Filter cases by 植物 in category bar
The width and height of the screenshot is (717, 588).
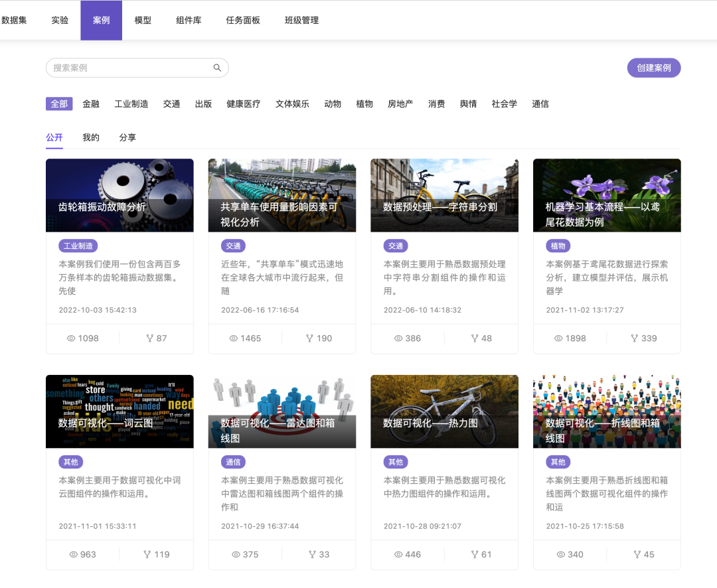(364, 104)
